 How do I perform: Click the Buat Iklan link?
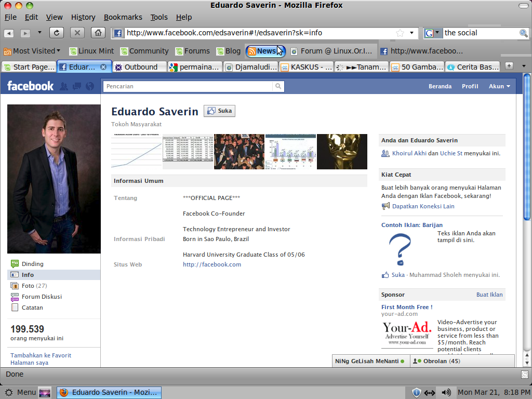point(489,295)
